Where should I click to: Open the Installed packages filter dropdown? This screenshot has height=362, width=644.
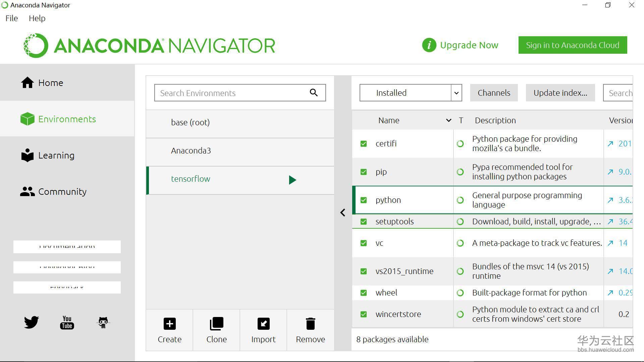click(411, 93)
